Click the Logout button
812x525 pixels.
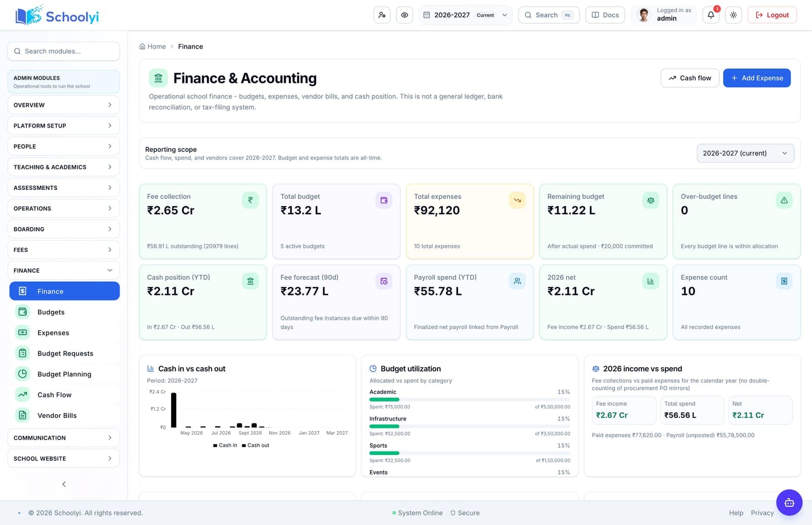coord(772,15)
